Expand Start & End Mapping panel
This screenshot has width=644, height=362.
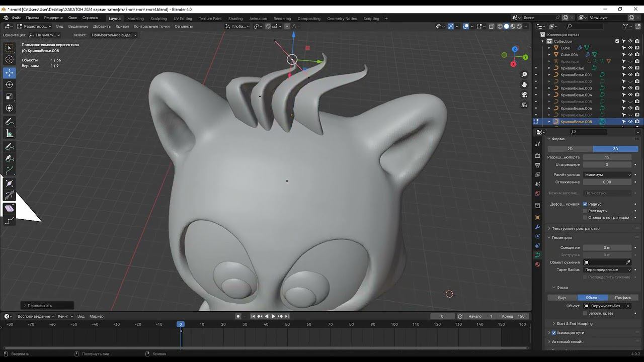click(575, 324)
